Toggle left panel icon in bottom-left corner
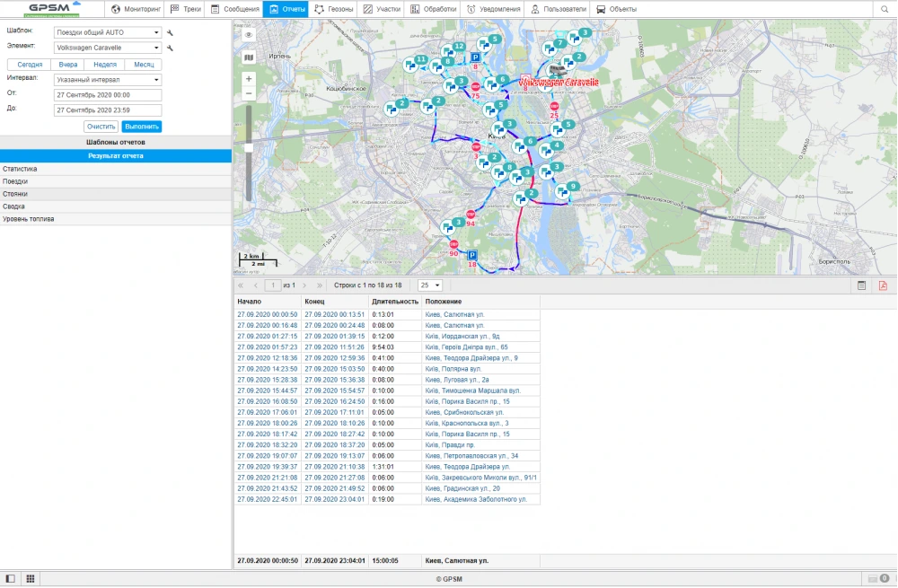Screen dimensions: 898x588 [x=10, y=579]
